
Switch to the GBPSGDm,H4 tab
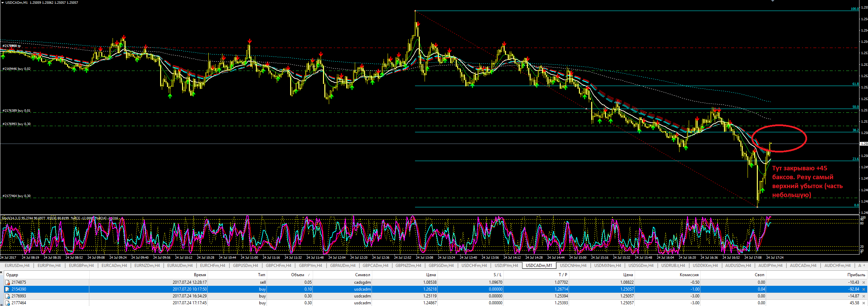coord(441,266)
